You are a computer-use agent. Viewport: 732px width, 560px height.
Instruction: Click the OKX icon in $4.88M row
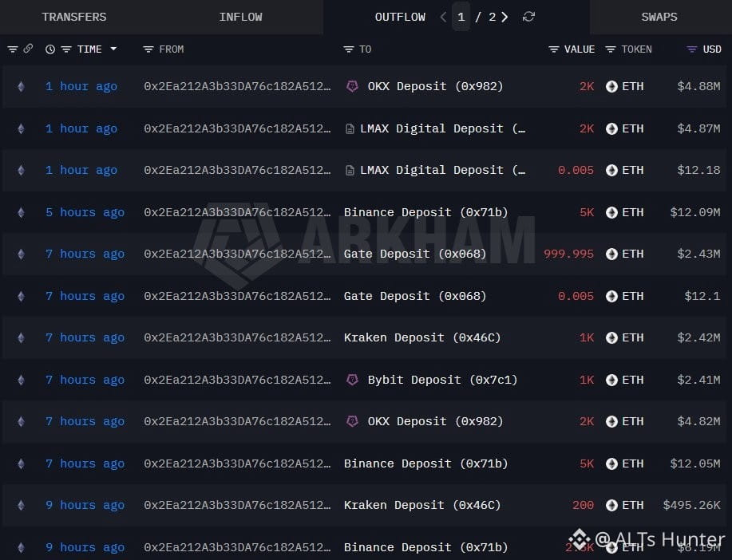coord(352,86)
